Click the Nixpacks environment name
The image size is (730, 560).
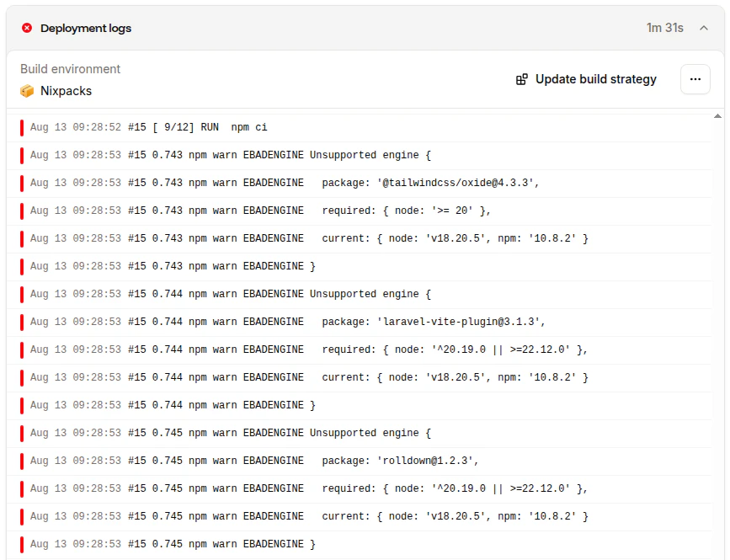67,91
